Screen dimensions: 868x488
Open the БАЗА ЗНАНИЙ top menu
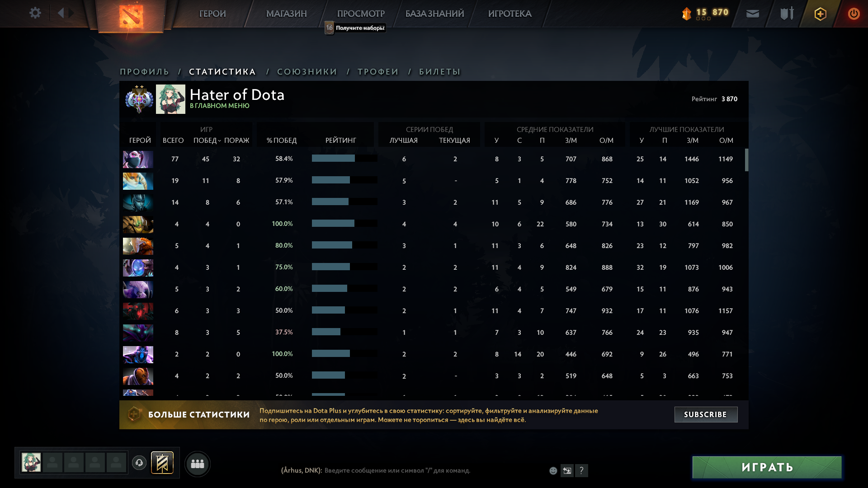click(435, 14)
